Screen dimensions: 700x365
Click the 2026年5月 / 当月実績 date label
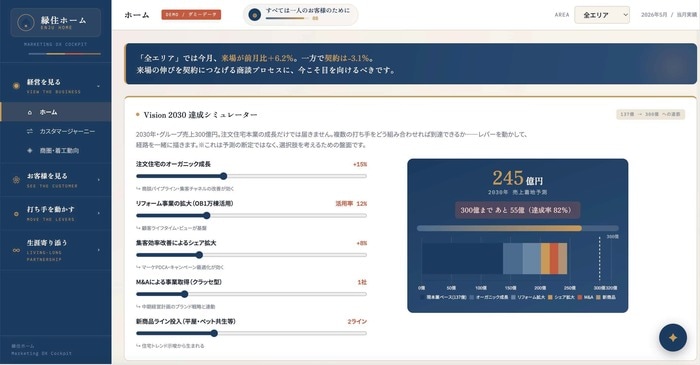[x=668, y=15]
